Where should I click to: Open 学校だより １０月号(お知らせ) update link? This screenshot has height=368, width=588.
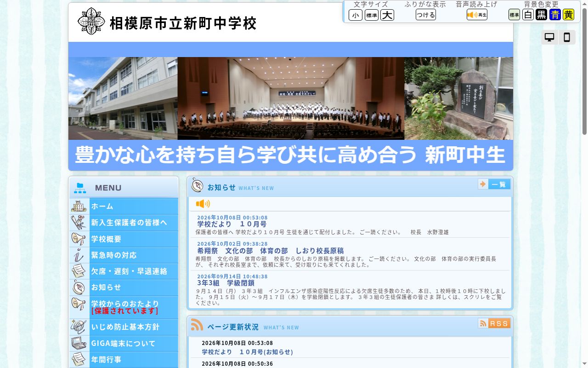click(248, 352)
